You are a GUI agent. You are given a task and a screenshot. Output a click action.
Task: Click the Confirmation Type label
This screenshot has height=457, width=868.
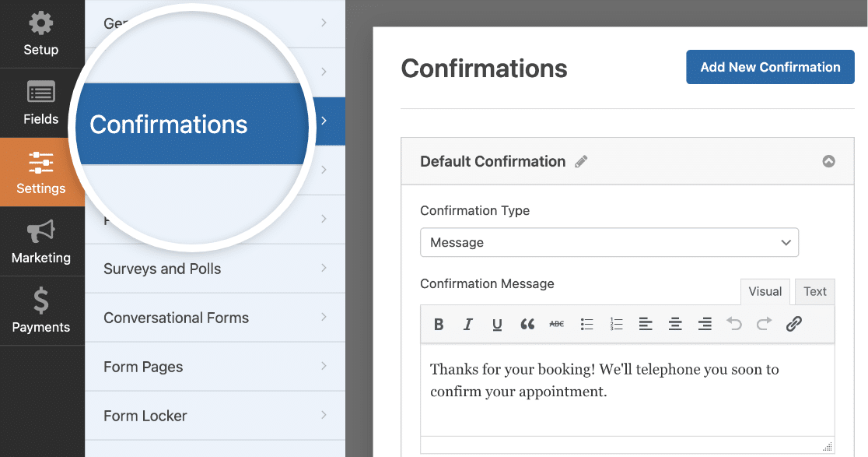tap(475, 210)
